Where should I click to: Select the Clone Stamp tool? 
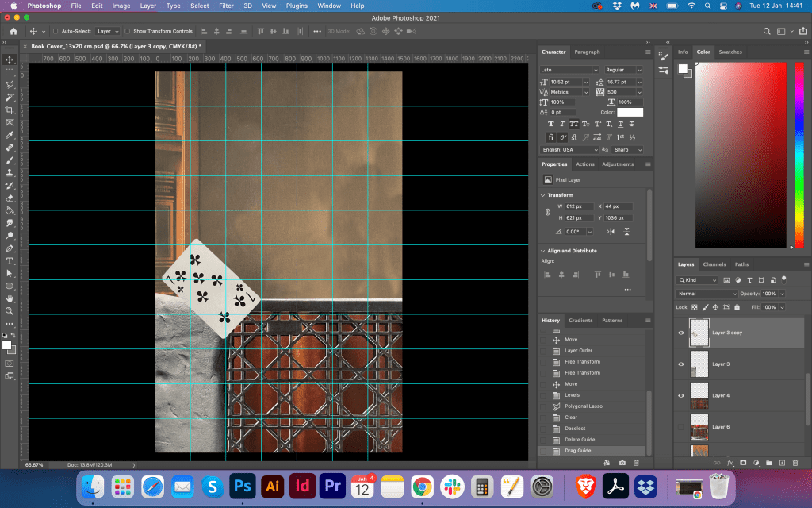pos(10,172)
